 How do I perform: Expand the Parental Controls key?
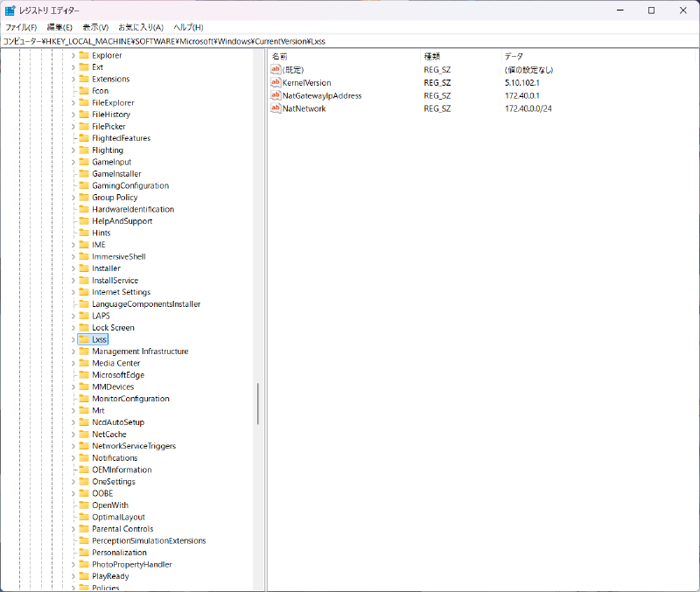[73, 529]
